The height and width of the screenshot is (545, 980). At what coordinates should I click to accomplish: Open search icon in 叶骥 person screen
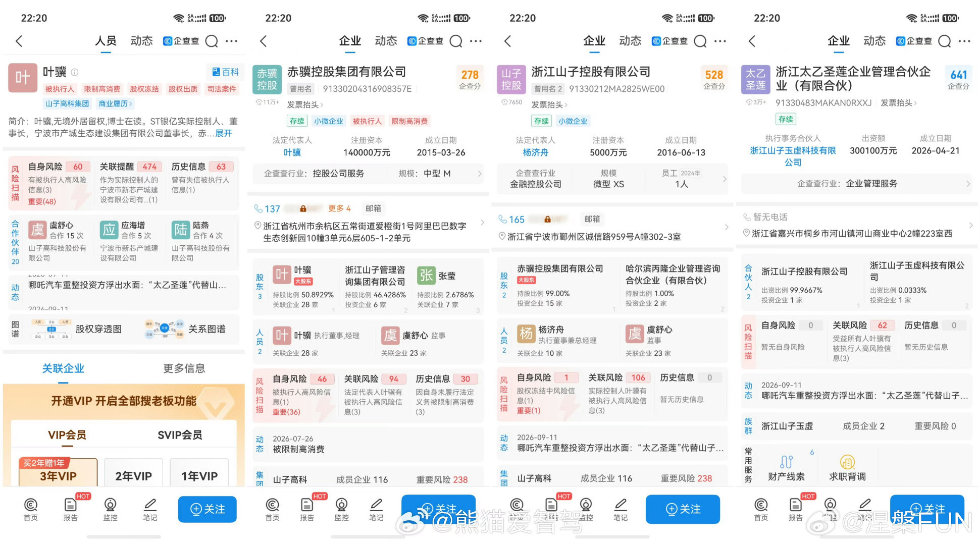(x=212, y=41)
